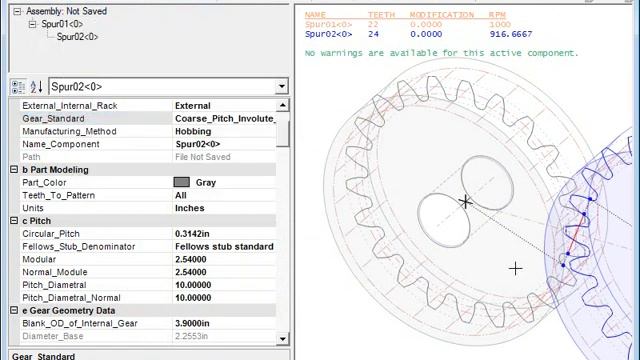Click the Gear_Standard property label
Screen dimensions: 640x360
pos(53,118)
